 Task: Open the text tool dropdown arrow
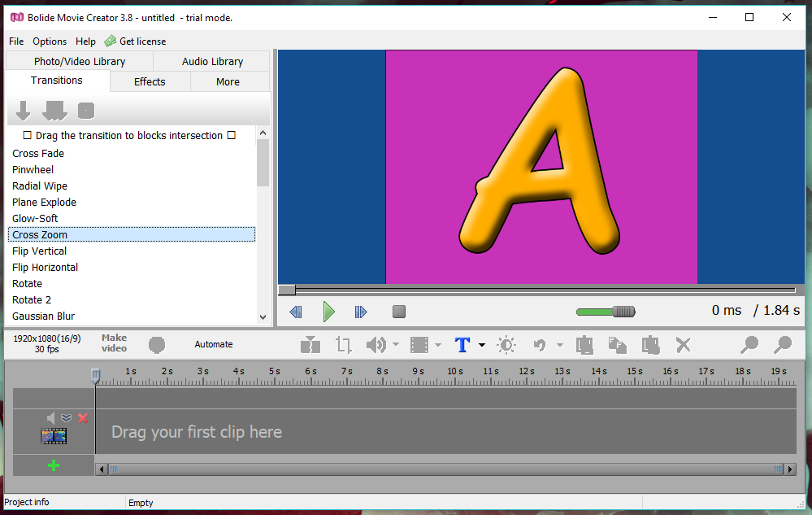click(482, 344)
